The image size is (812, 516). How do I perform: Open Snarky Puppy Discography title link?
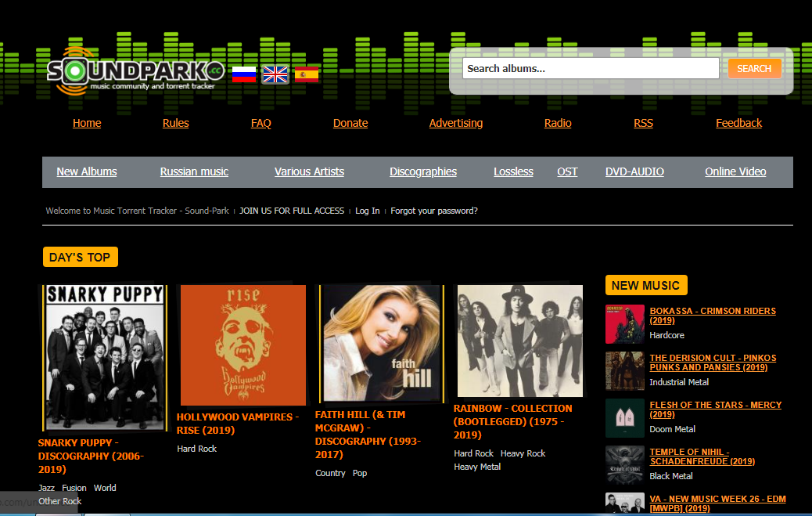(91, 456)
